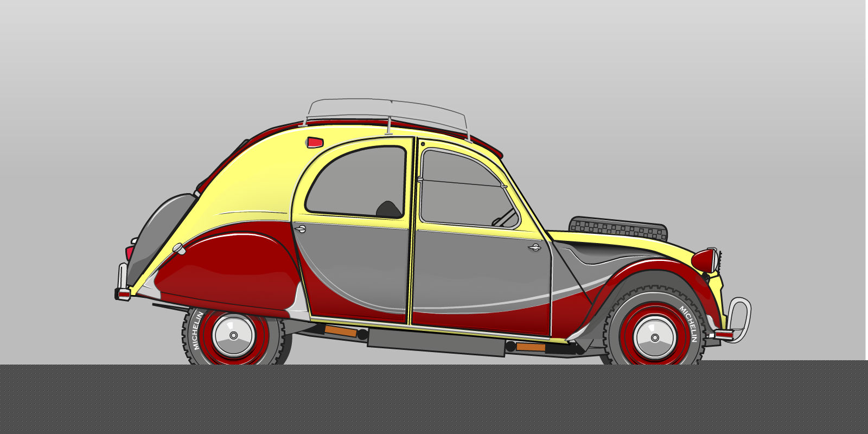Click the front door handle

pos(534,248)
